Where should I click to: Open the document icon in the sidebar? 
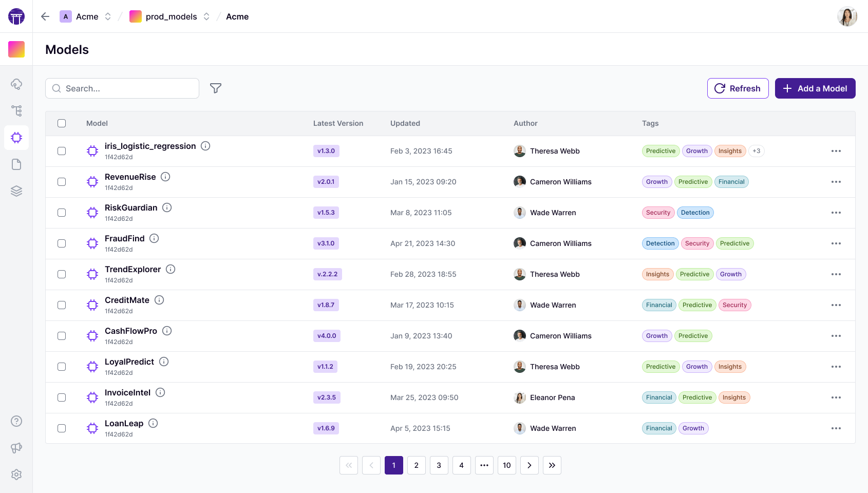pos(16,164)
